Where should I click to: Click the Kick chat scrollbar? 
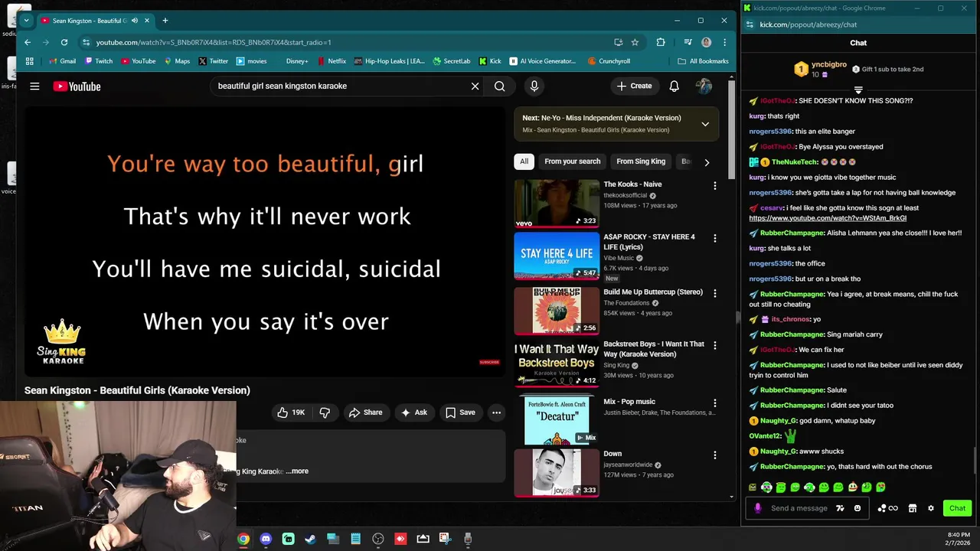point(975,460)
